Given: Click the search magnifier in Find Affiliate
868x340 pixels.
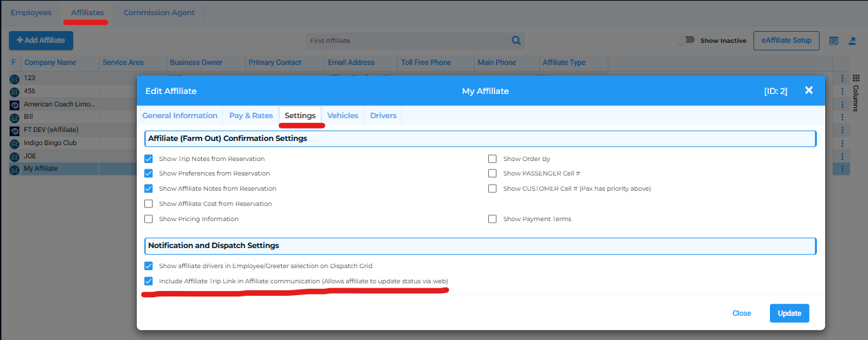Looking at the screenshot, I should [516, 41].
